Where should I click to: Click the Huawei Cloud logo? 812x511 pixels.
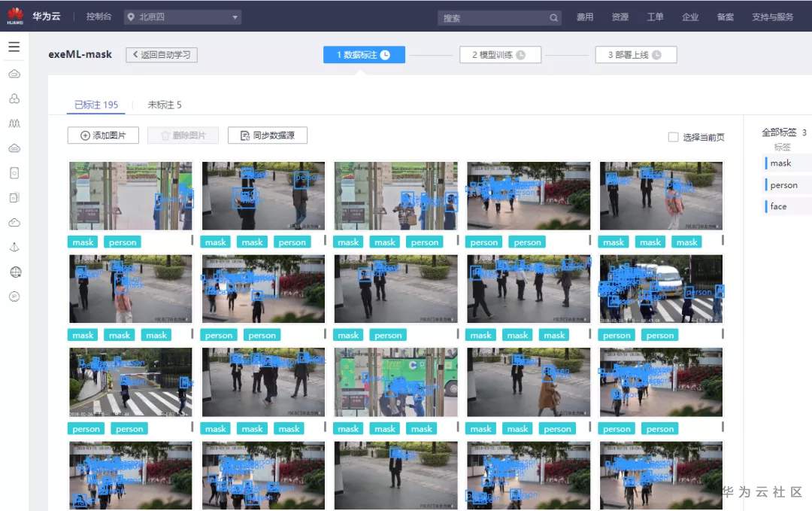(15, 16)
